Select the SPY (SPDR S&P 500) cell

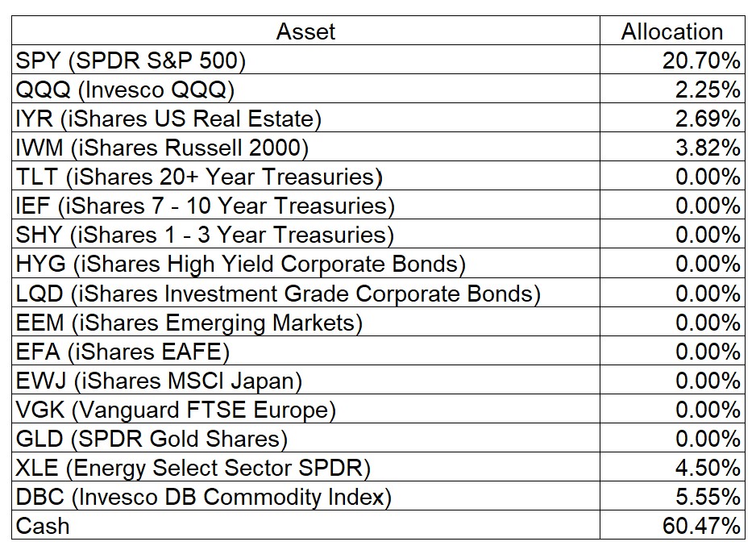(x=131, y=60)
